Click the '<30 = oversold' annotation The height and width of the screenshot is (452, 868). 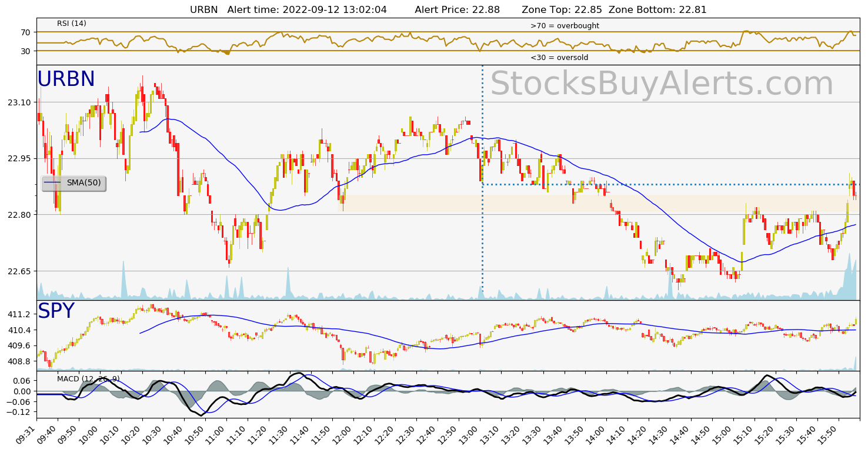point(559,58)
